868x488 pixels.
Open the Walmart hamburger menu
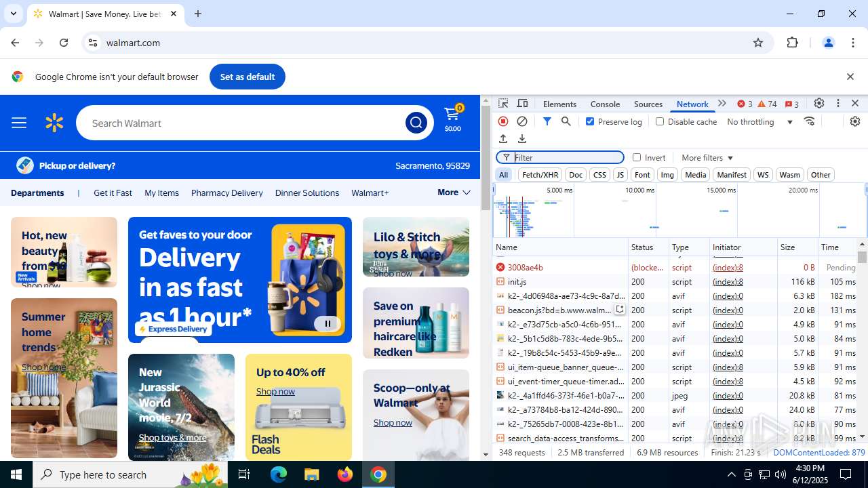[x=19, y=123]
